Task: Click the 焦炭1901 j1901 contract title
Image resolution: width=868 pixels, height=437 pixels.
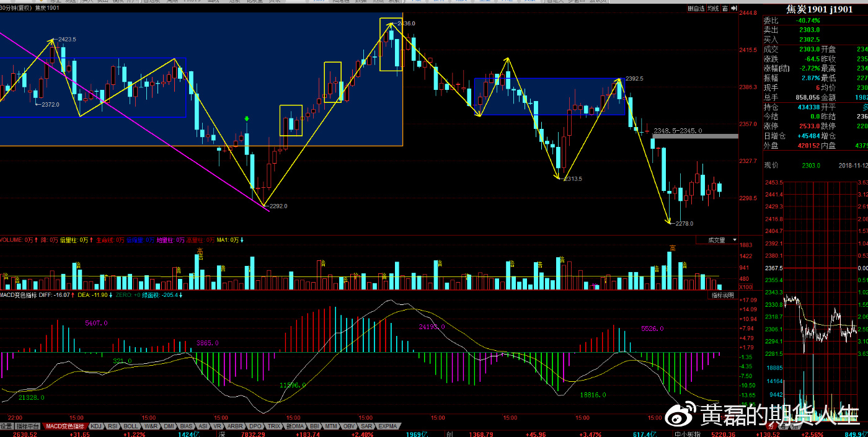Action: (819, 9)
